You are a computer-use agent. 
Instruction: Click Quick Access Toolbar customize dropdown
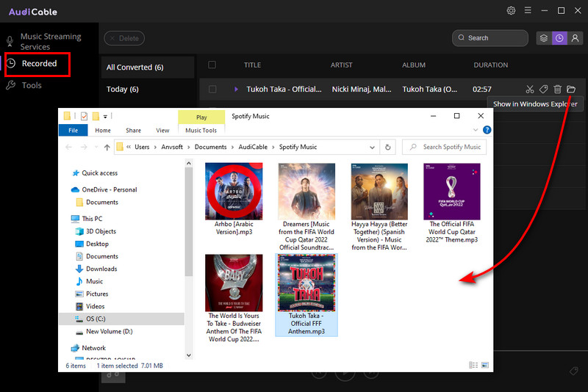click(105, 117)
